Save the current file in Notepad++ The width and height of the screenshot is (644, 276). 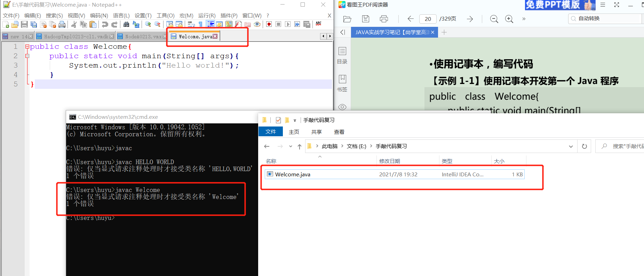click(x=24, y=24)
